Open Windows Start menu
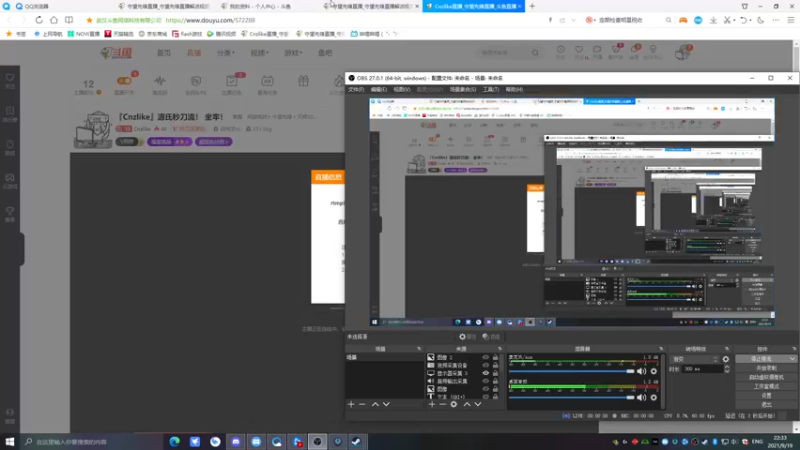The width and height of the screenshot is (800, 450). 10,441
